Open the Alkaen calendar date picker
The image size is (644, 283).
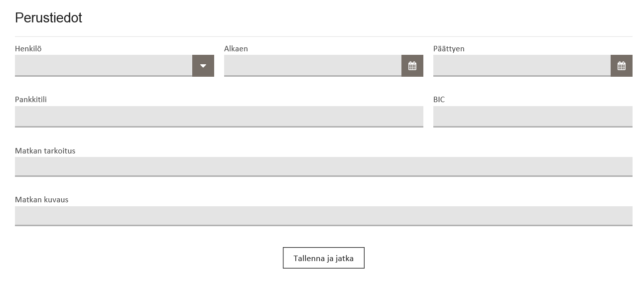tap(412, 66)
